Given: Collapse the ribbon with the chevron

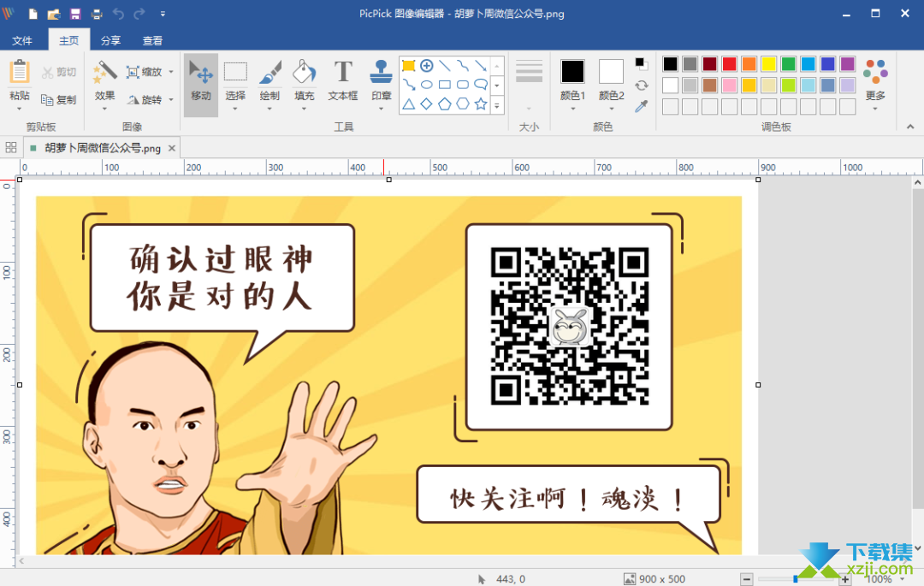Looking at the screenshot, I should 909,127.
